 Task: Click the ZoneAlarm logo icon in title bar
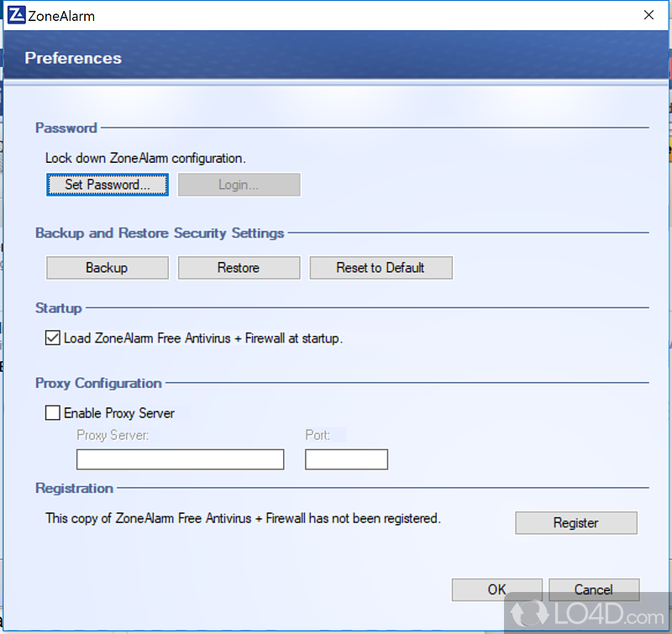pos(17,15)
